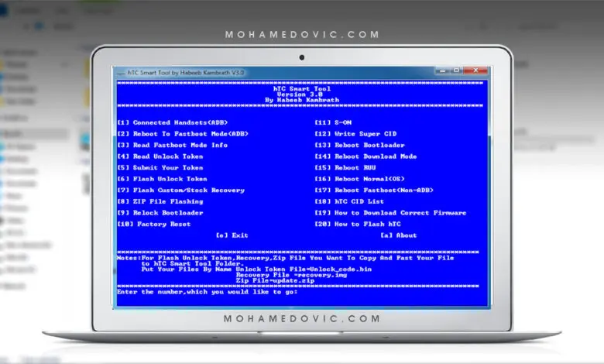The image size is (604, 364).
Task: Minimize the hTC Smart Tool window
Action: click(442, 70)
